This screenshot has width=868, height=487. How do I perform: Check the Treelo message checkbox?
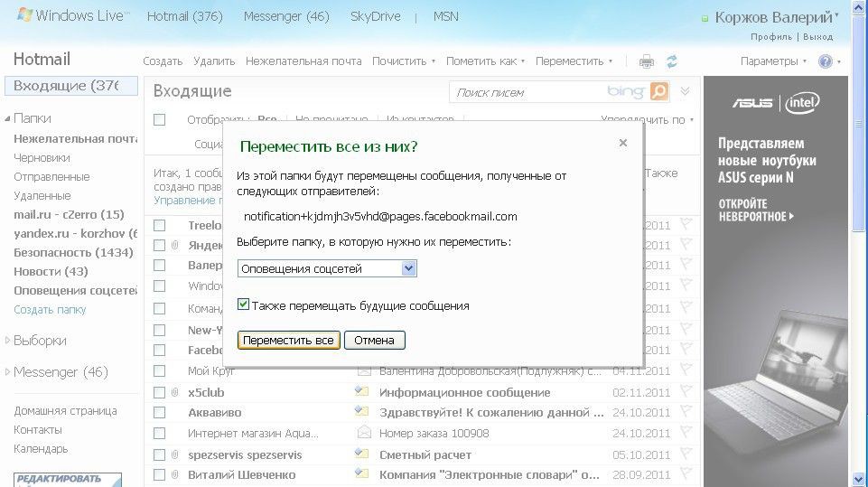(160, 226)
